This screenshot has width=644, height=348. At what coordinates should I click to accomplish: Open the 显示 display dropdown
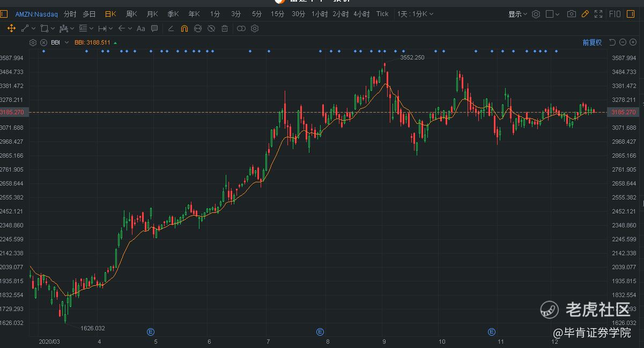coord(517,14)
